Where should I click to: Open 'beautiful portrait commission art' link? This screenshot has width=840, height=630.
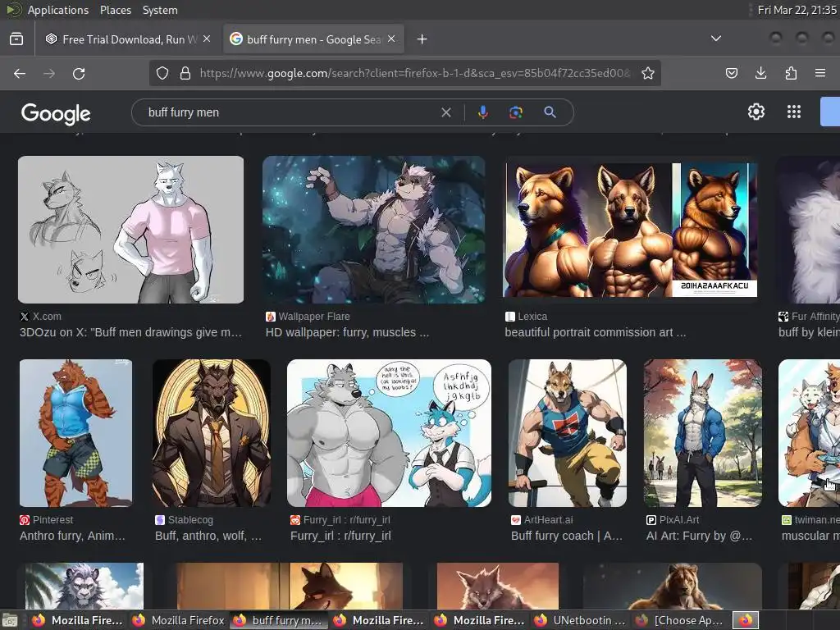596,332
